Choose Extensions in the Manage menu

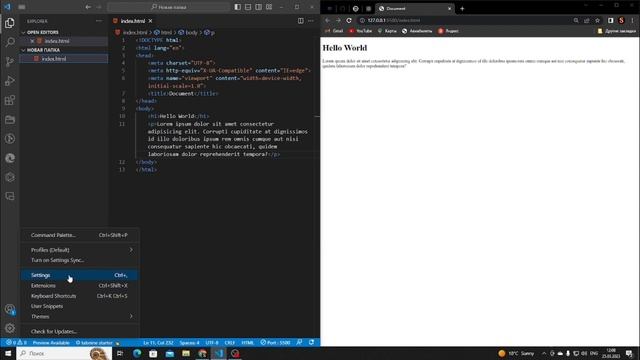pyautogui.click(x=80, y=286)
